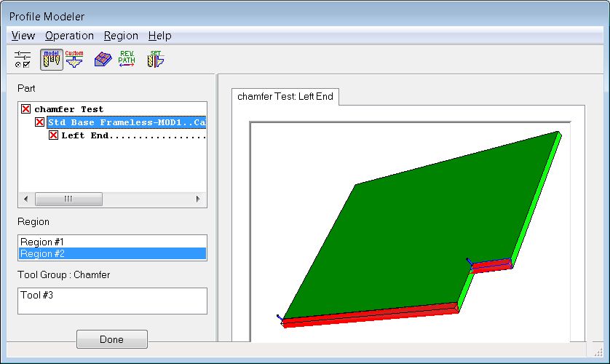Toggle the Std Base Frameless checkbox
The image size is (610, 364).
tap(40, 122)
